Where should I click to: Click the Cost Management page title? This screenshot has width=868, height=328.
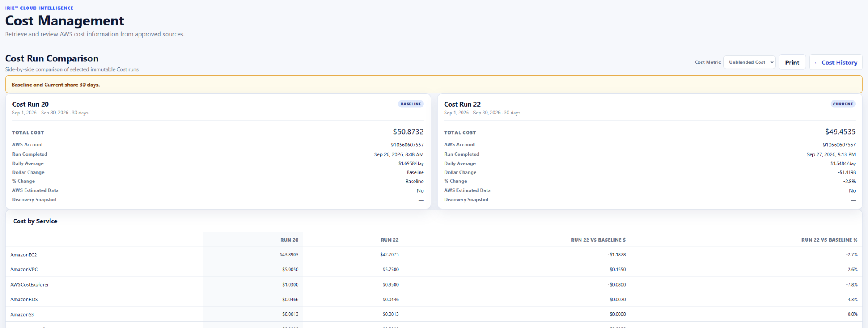[64, 21]
